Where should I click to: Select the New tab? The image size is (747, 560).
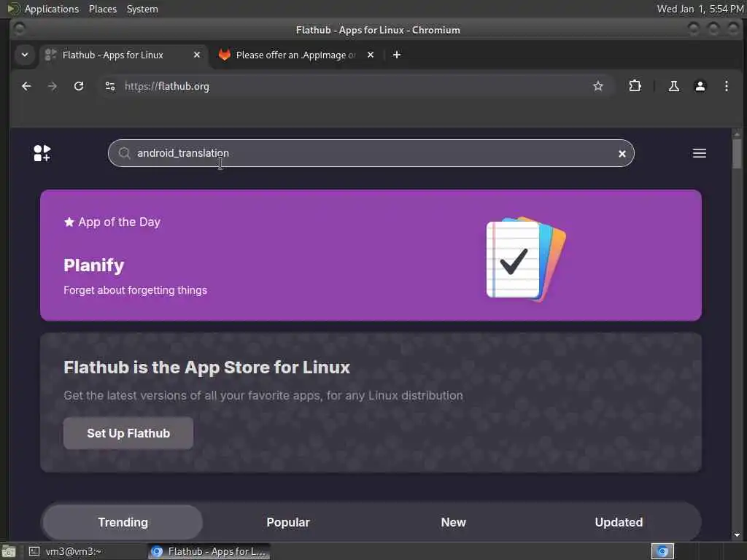click(453, 522)
